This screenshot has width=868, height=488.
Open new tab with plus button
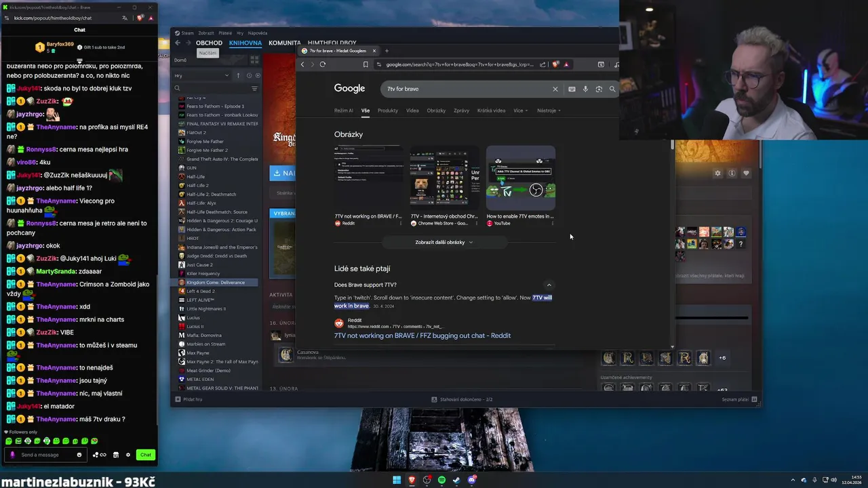pyautogui.click(x=387, y=51)
